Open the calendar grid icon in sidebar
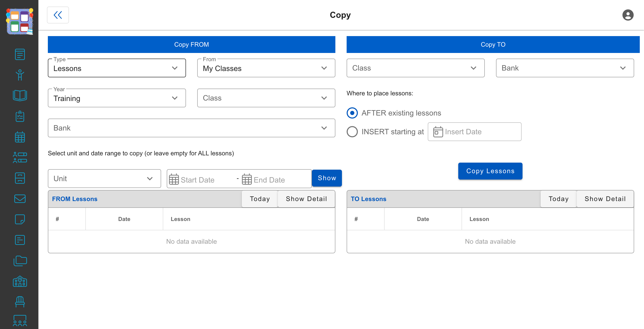 pyautogui.click(x=20, y=137)
